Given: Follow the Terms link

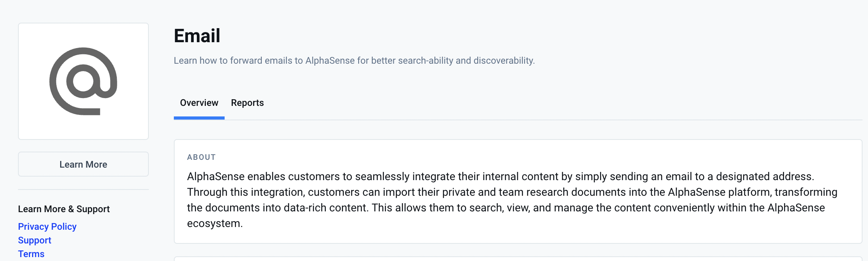Looking at the screenshot, I should [31, 254].
